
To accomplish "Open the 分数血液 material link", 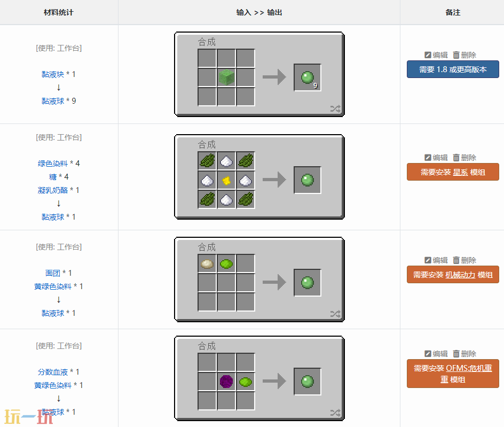I will (x=53, y=372).
